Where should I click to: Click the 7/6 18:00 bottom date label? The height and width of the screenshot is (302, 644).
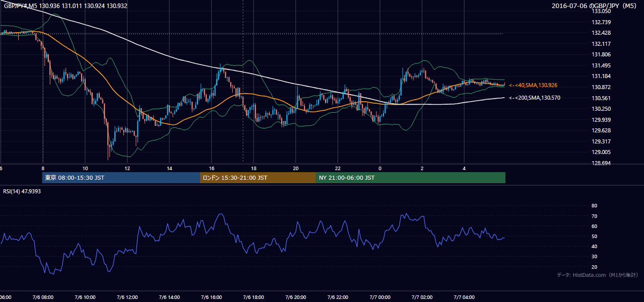point(253,297)
